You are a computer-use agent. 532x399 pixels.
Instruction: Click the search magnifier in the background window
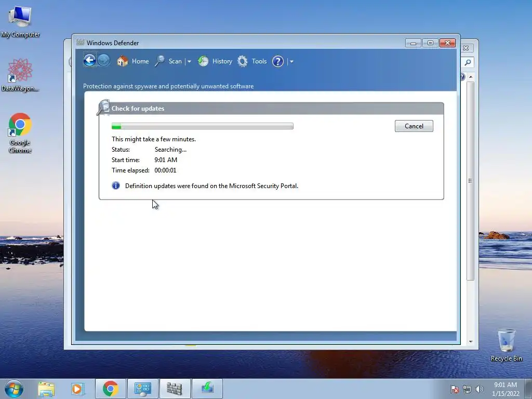tap(468, 62)
